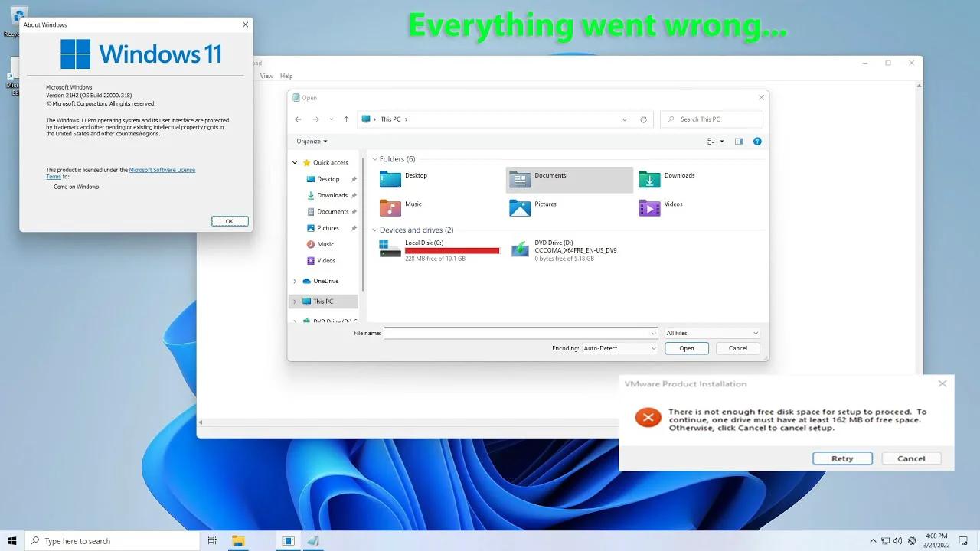Open the Organize menu
980x551 pixels.
tap(311, 141)
